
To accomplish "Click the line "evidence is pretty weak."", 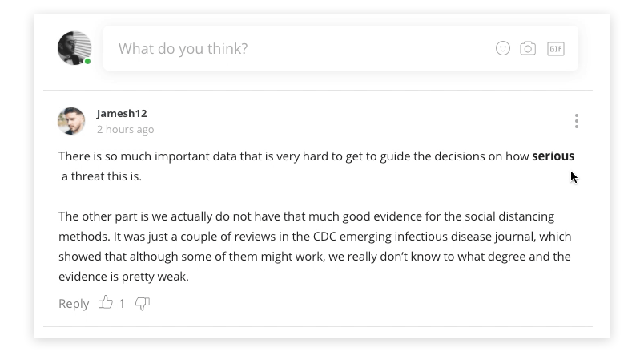I will [x=123, y=277].
